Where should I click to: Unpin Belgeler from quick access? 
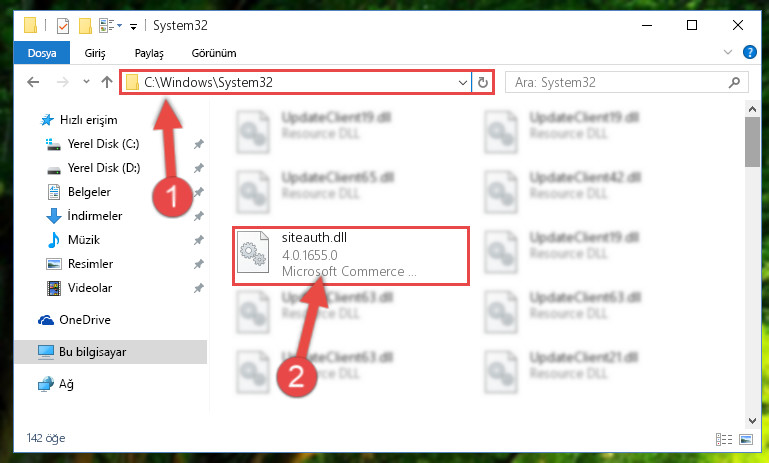(199, 192)
